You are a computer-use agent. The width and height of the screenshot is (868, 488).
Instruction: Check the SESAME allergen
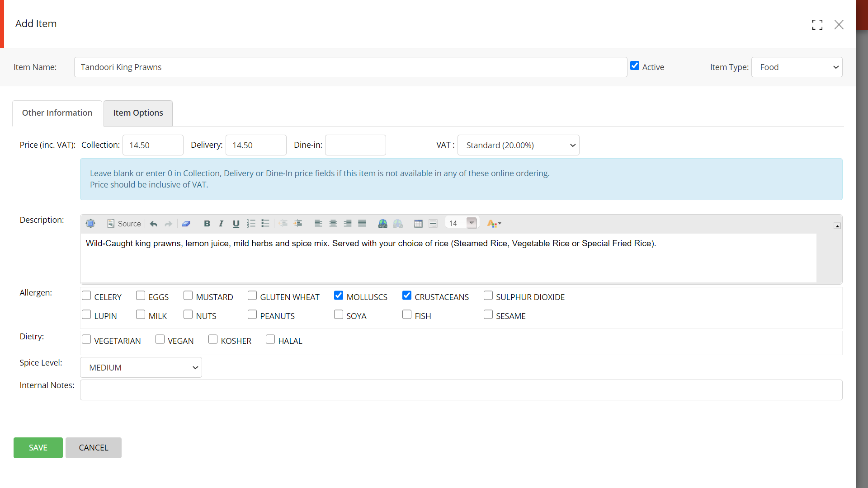(488, 314)
